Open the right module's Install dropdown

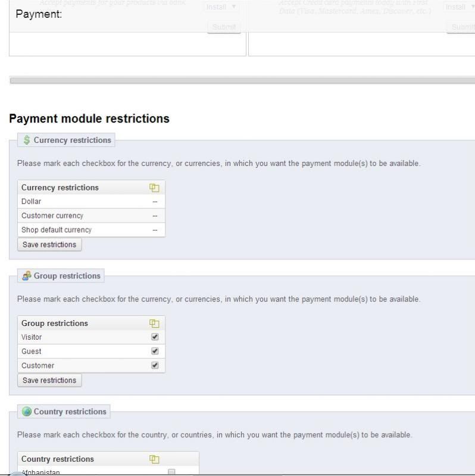tap(460, 7)
